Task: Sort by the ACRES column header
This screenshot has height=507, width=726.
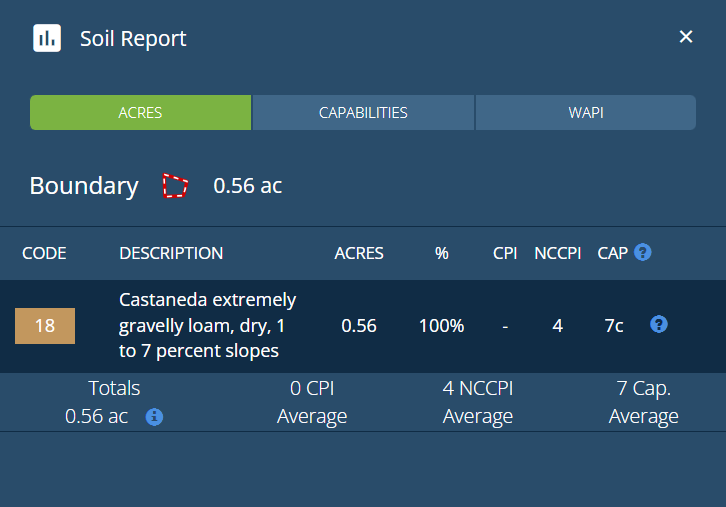Action: [359, 253]
